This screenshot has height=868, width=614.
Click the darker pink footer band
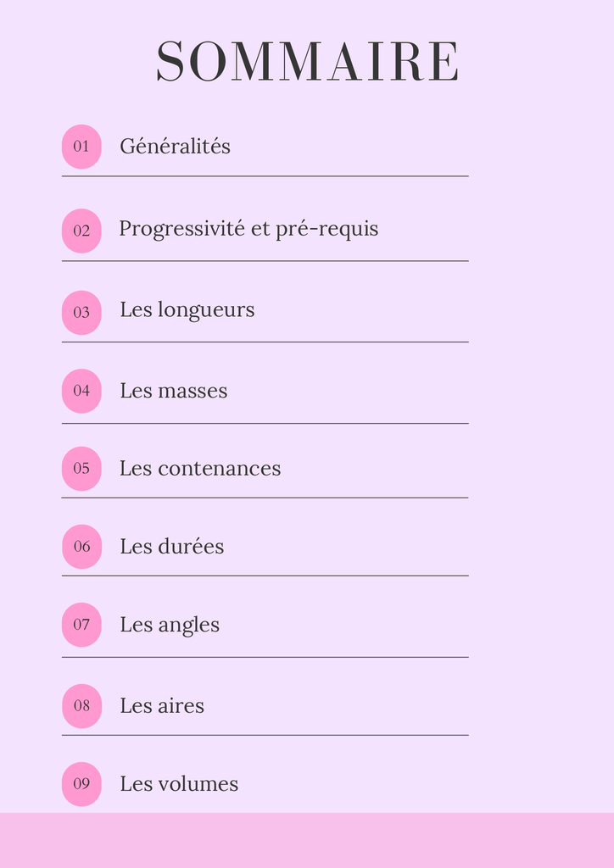pos(307,840)
